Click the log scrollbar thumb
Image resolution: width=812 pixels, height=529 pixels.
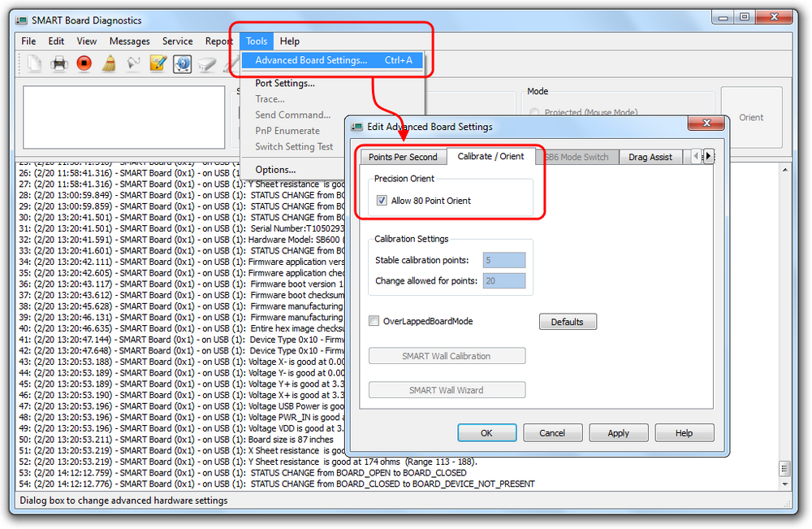click(785, 468)
